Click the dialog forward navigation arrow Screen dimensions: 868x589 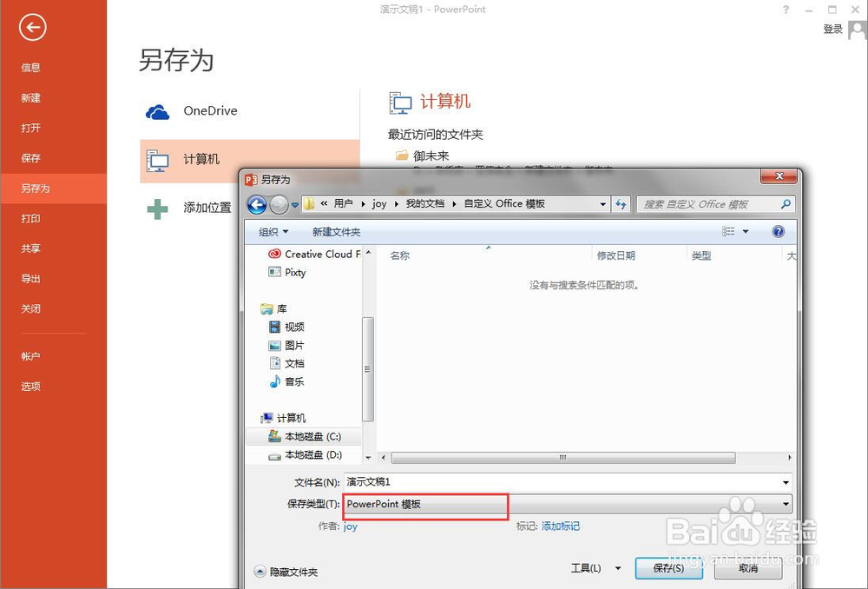[x=279, y=204]
